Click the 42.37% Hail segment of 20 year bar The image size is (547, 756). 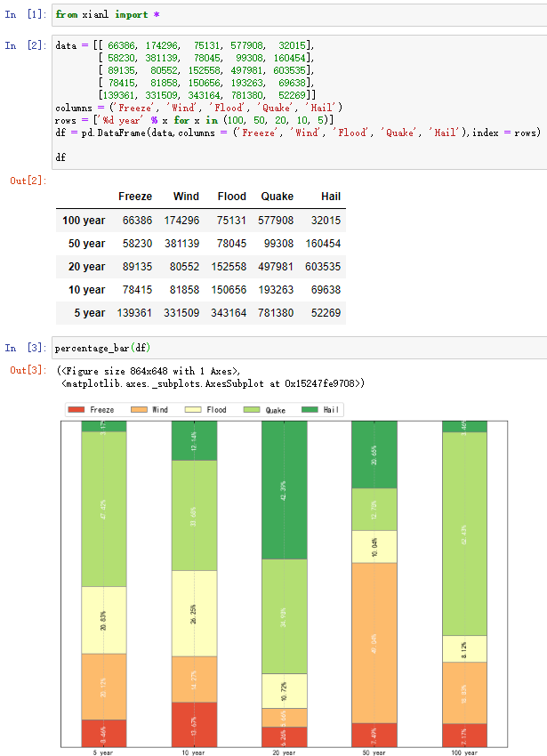click(285, 490)
